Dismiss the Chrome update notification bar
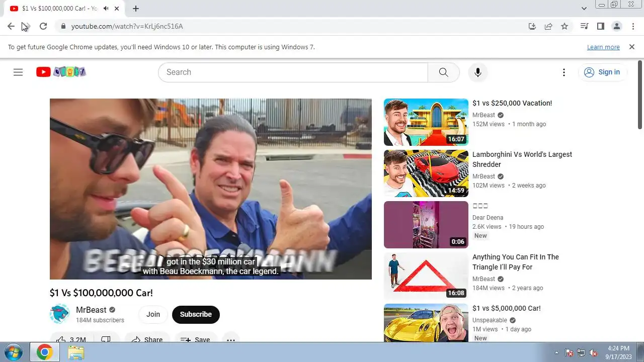Screen dimensions: 644x362 632,47
